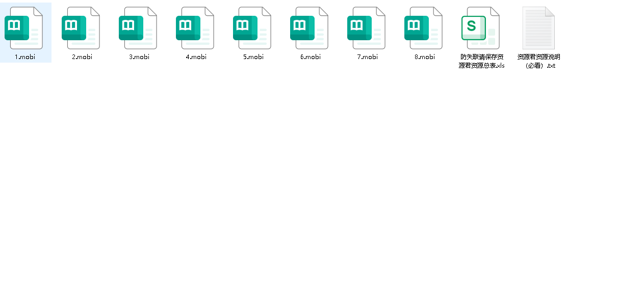Click the "3.mobi" filename label
Image resolution: width=644 pixels, height=306 pixels.
point(139,57)
